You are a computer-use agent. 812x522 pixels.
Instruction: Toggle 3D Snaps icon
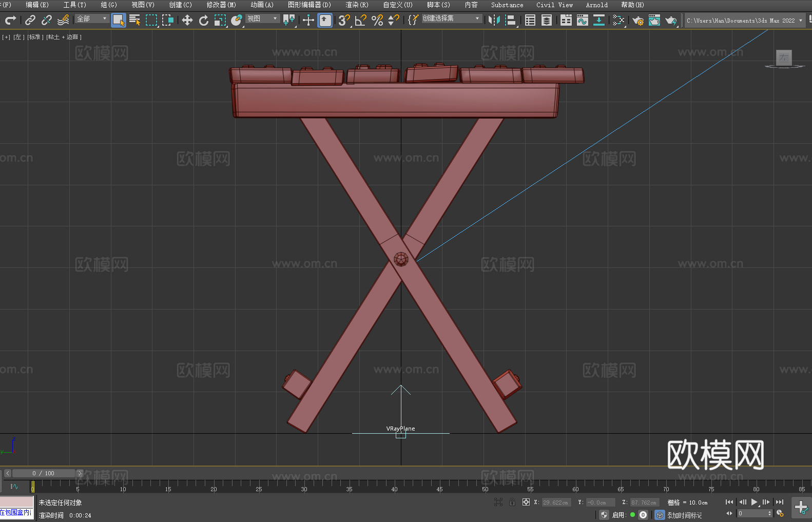(344, 20)
